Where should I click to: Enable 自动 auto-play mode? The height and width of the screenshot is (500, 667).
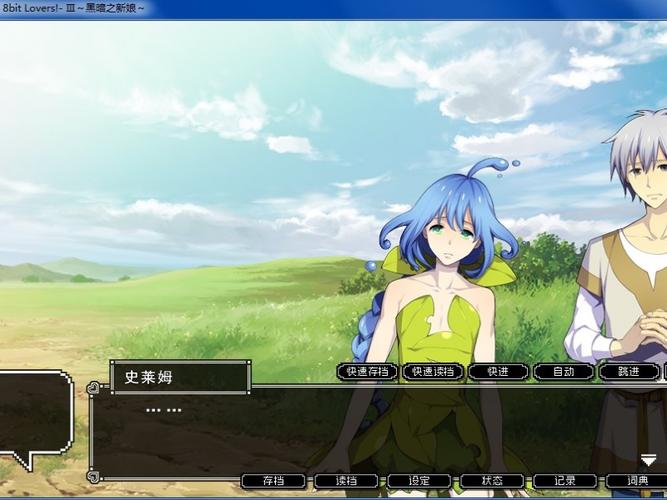(x=564, y=371)
